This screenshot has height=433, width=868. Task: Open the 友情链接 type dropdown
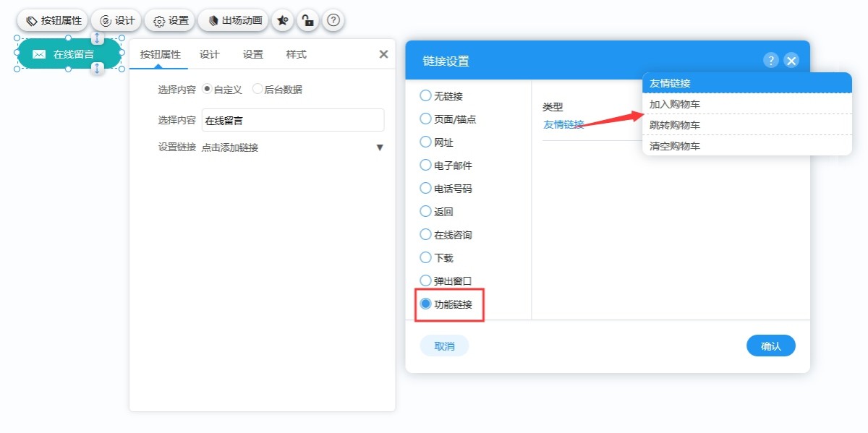click(x=563, y=124)
